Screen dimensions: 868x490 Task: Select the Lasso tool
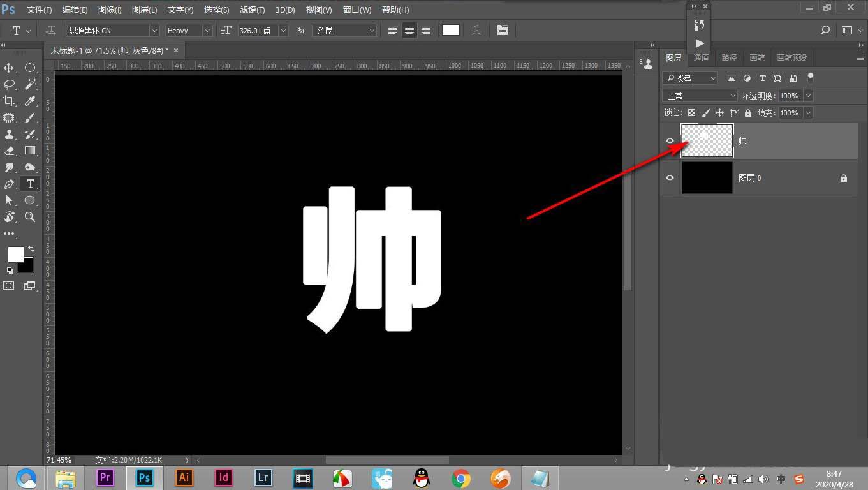pos(9,84)
